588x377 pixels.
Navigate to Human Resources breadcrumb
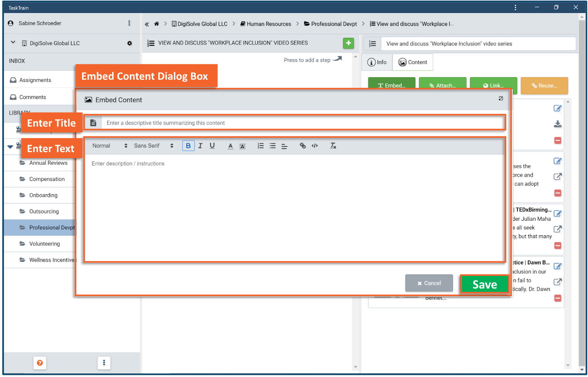coord(266,24)
